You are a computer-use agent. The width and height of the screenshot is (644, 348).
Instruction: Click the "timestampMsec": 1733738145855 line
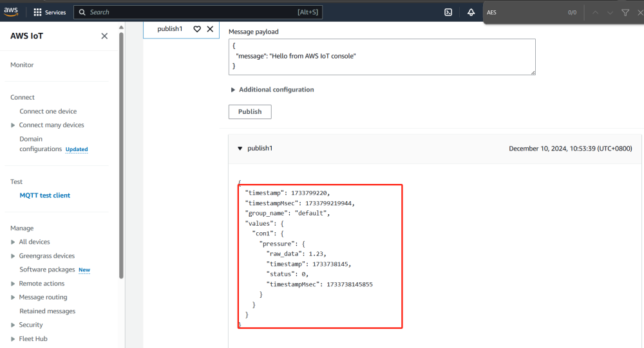(319, 284)
